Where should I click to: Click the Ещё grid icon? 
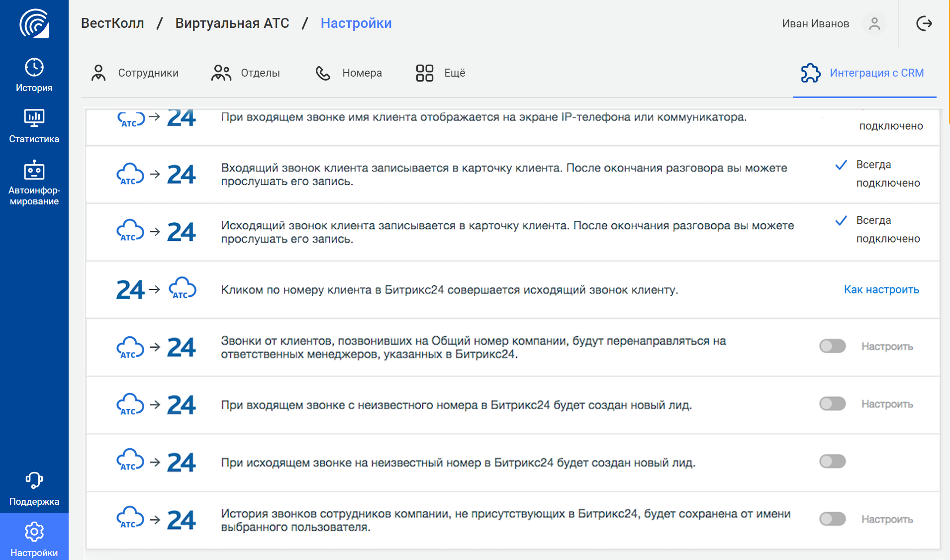pyautogui.click(x=425, y=73)
